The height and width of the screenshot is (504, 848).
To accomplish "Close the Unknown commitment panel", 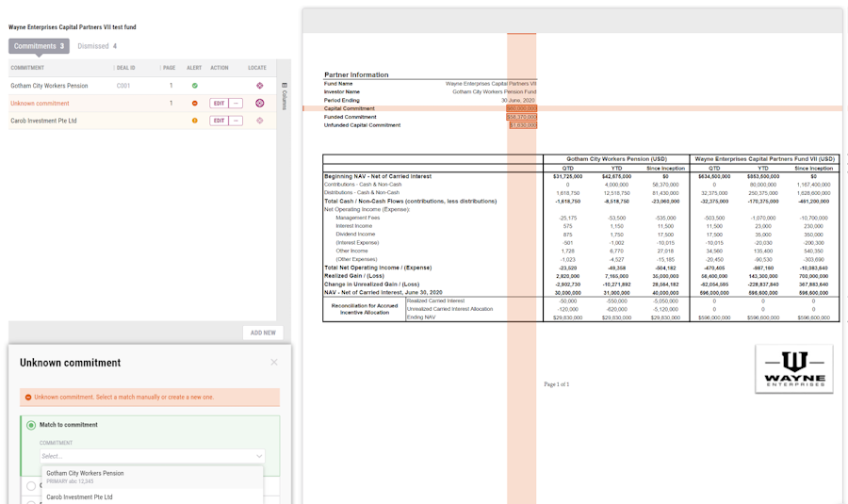I will [274, 363].
